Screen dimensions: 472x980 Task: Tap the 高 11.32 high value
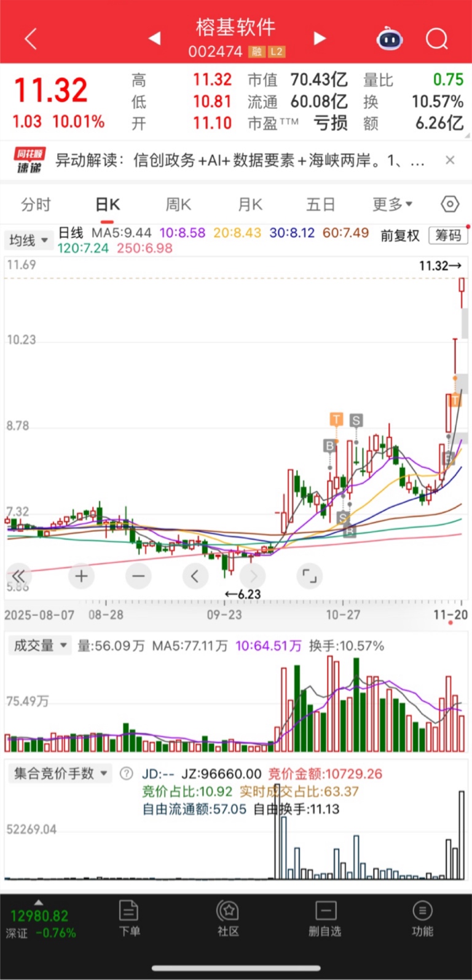(x=212, y=80)
